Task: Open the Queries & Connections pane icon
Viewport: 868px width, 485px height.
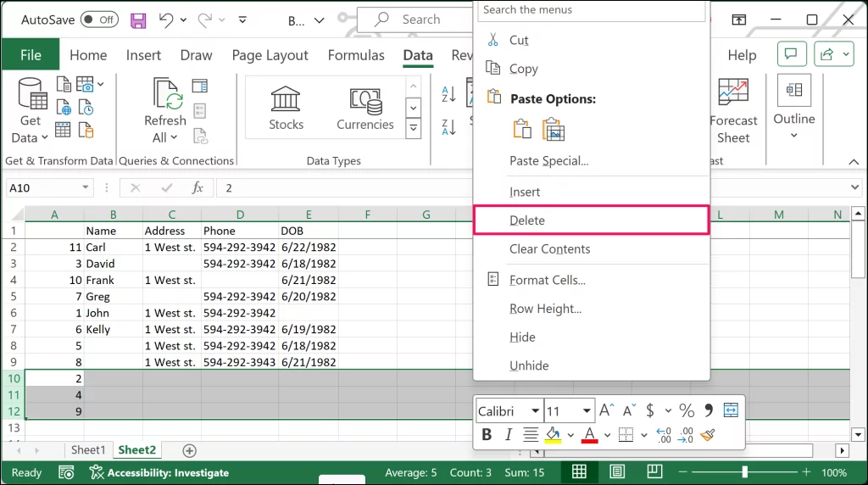Action: click(x=200, y=86)
